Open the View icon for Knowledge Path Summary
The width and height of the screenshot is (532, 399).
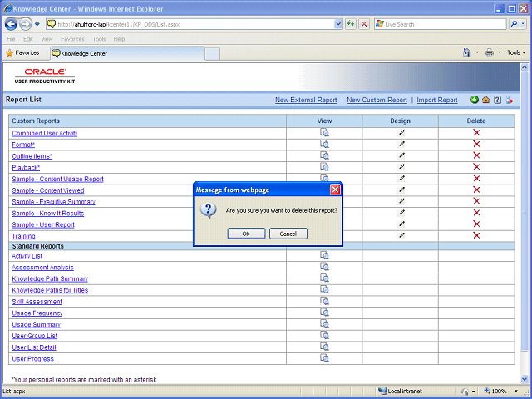coord(324,278)
